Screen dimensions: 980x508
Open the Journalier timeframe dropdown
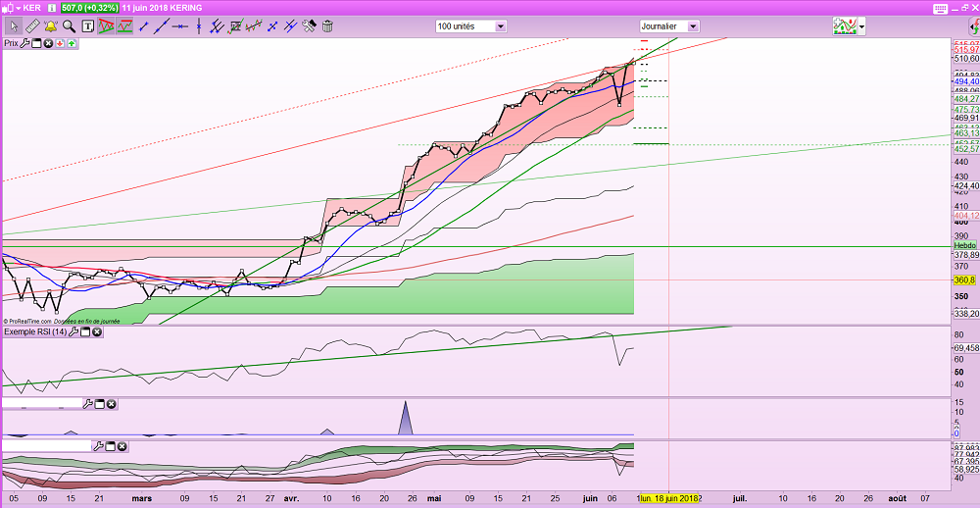pos(669,26)
